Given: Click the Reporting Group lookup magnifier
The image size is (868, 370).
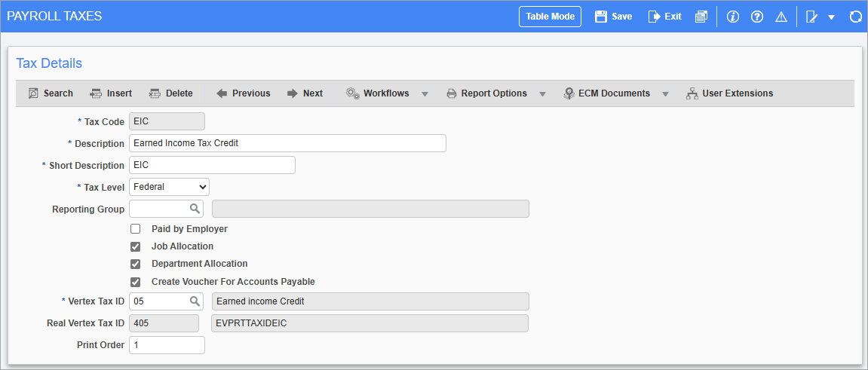Looking at the screenshot, I should 195,209.
